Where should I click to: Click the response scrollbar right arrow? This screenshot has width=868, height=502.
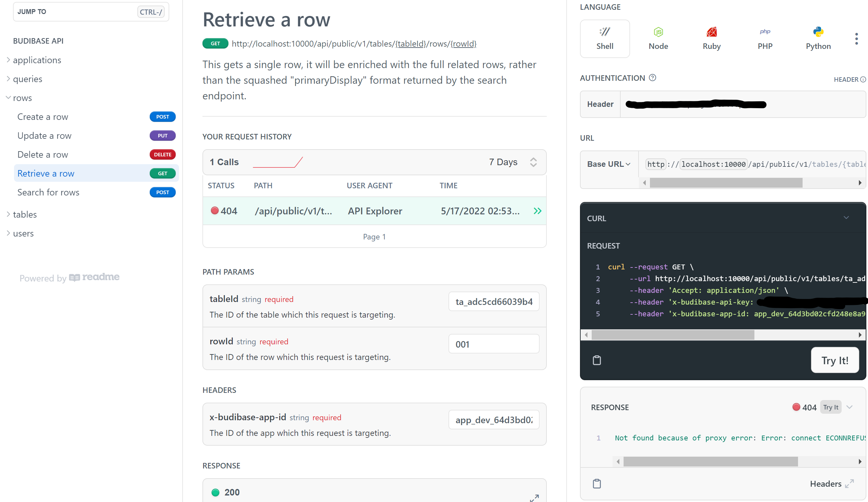pos(860,461)
